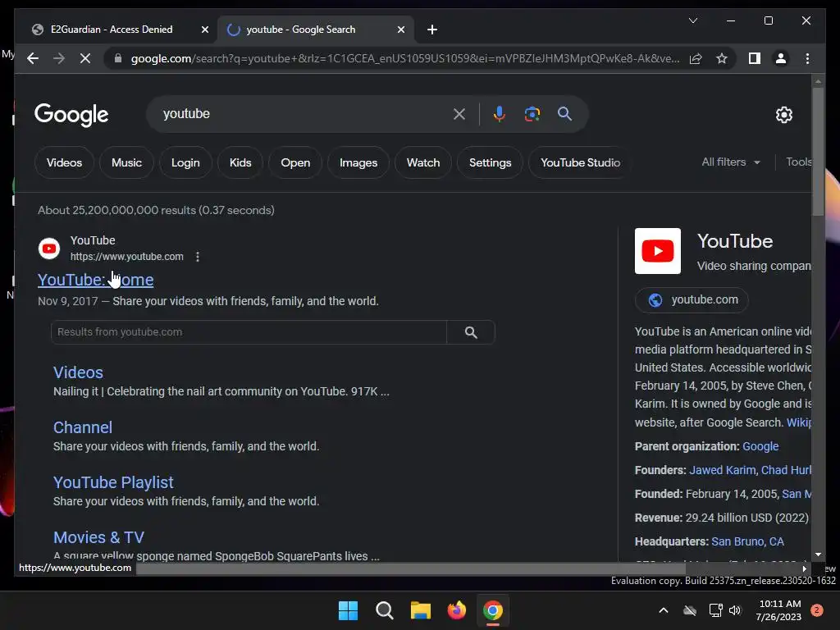Screen dimensions: 840x630
Task: Share this page via the share icon
Action: pyautogui.click(x=696, y=58)
